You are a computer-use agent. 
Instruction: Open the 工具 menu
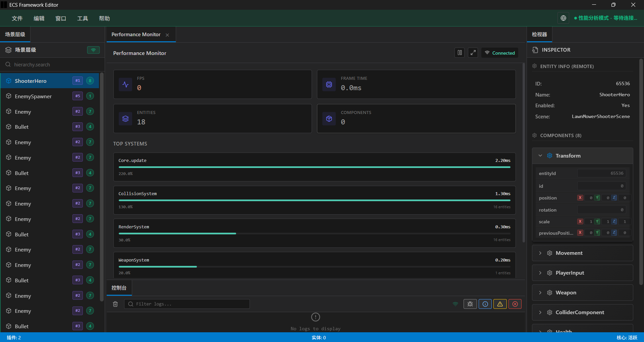pos(83,18)
